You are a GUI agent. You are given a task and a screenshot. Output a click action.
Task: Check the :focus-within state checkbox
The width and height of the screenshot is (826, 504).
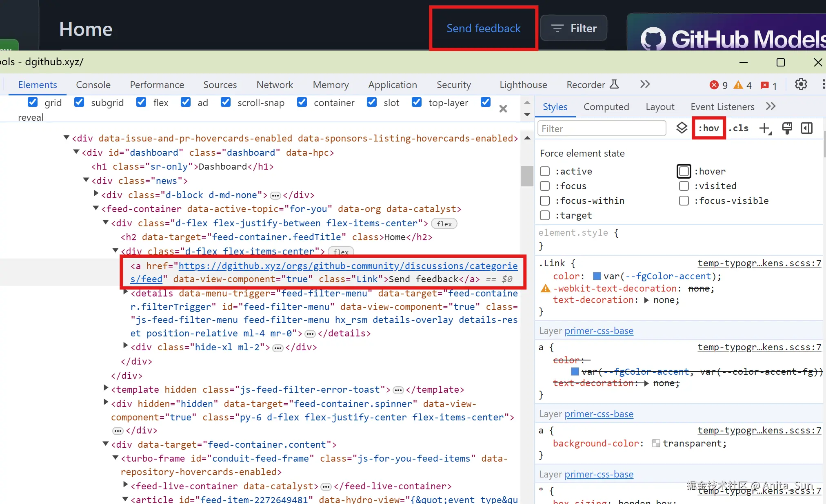(x=545, y=201)
